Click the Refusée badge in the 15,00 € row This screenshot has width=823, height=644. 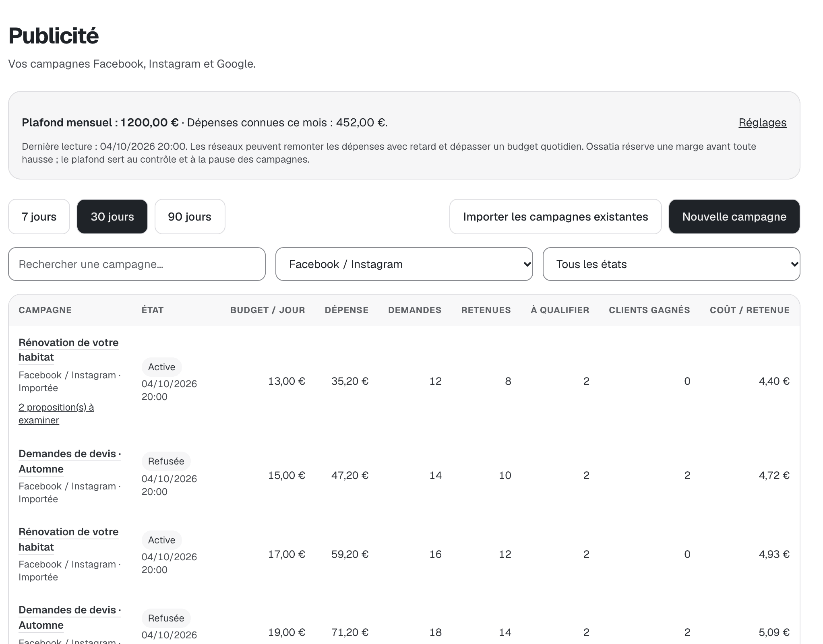[166, 461]
